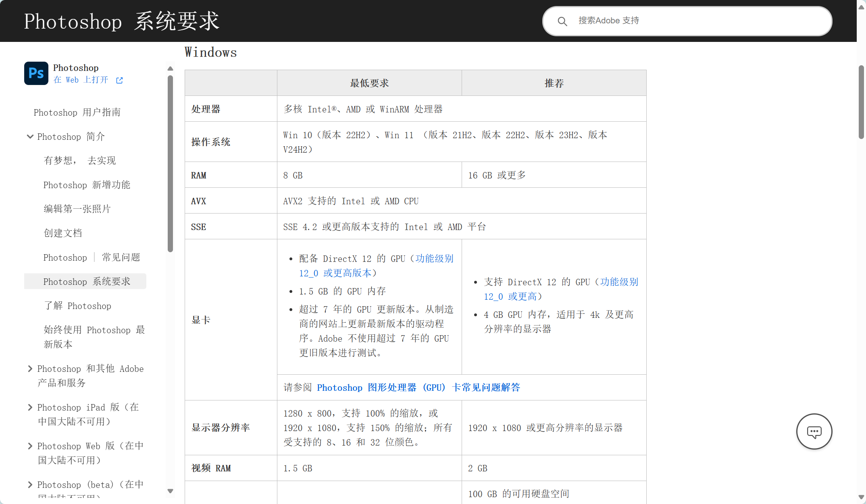Select Photoshop 系统要求 sidebar item
The height and width of the screenshot is (504, 866).
85,281
